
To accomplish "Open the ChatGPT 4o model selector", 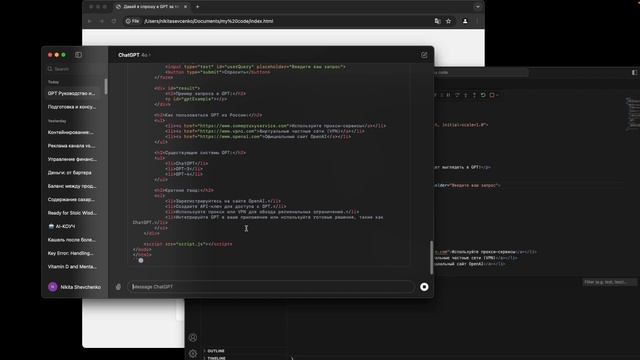I will tap(134, 55).
